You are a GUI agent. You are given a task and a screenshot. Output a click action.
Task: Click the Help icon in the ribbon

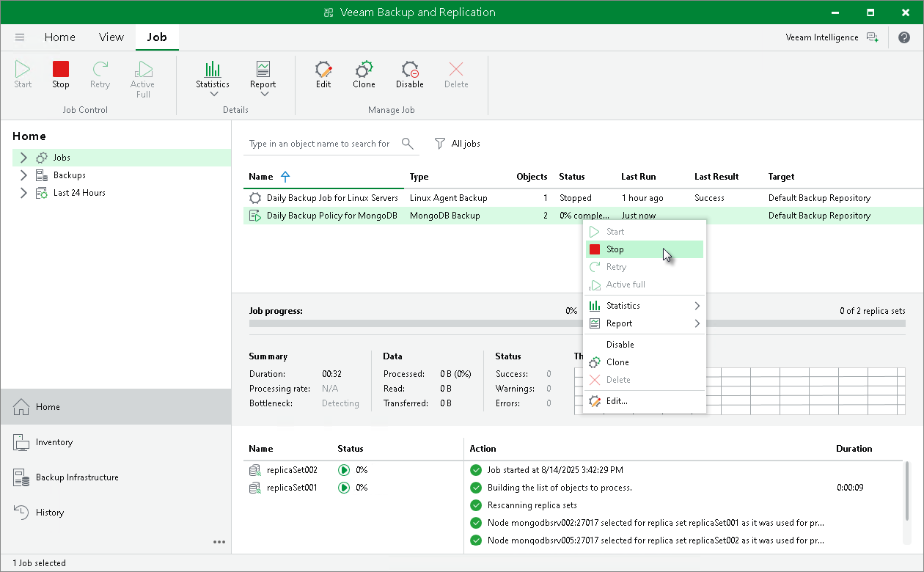pyautogui.click(x=904, y=37)
